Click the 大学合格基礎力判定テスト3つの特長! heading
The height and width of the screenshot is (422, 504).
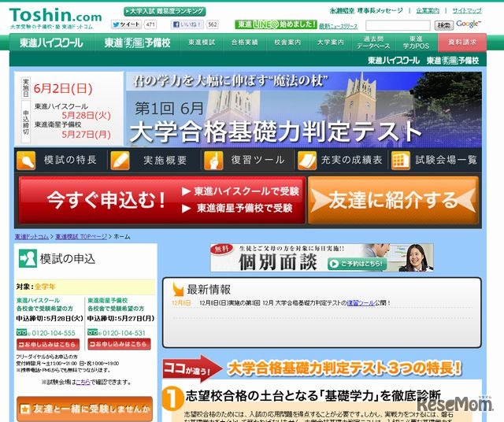point(344,368)
